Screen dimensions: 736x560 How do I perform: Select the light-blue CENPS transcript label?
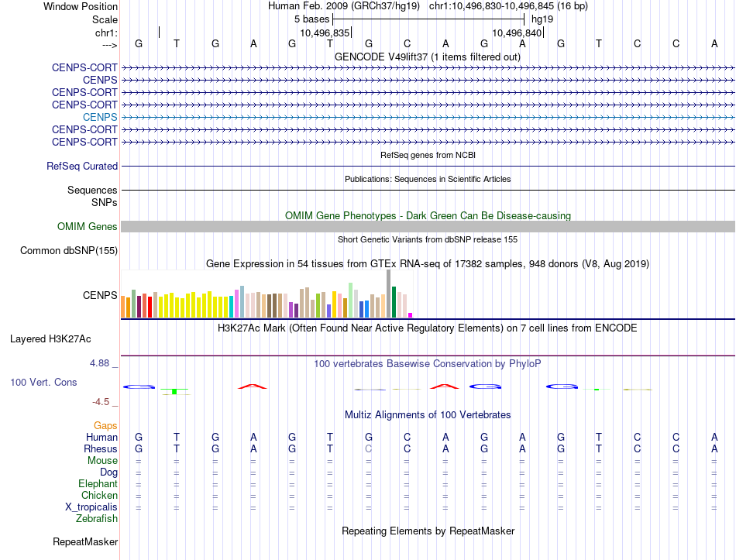tap(100, 117)
